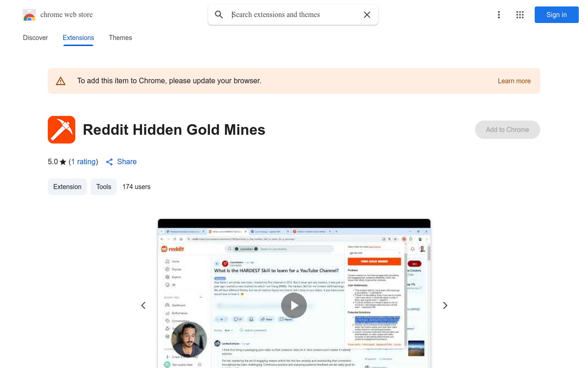Click the search magnifier icon
Screen dimensions: 588x368
pyautogui.click(x=219, y=15)
